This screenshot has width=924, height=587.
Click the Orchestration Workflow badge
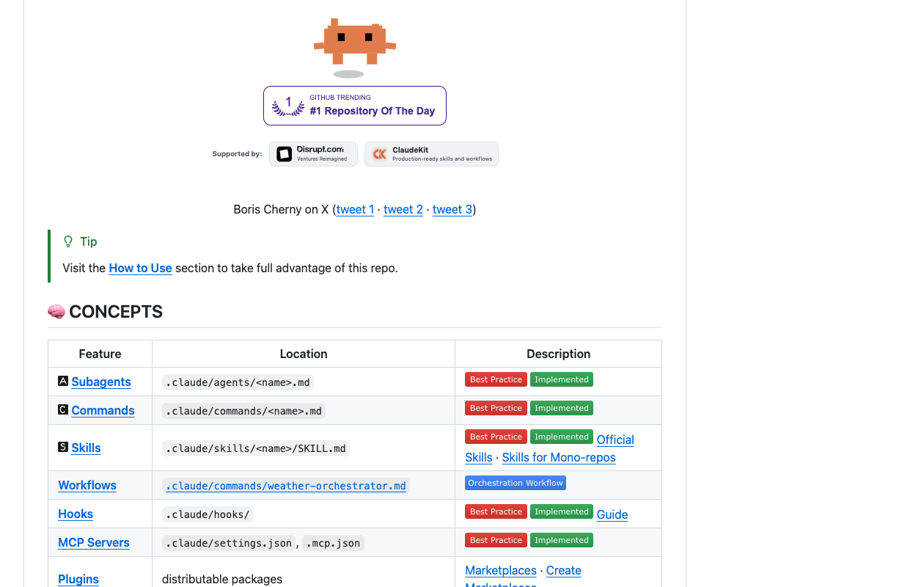(x=516, y=483)
